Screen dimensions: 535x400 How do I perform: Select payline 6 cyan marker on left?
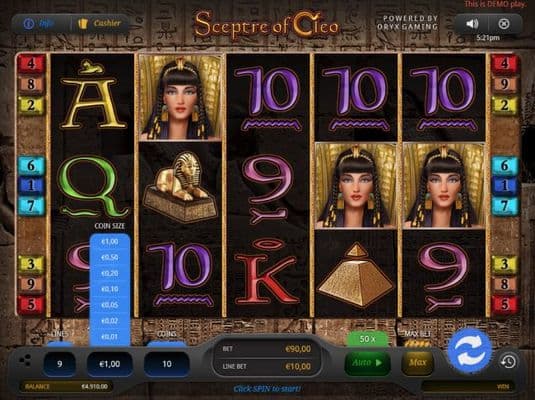[x=31, y=166]
